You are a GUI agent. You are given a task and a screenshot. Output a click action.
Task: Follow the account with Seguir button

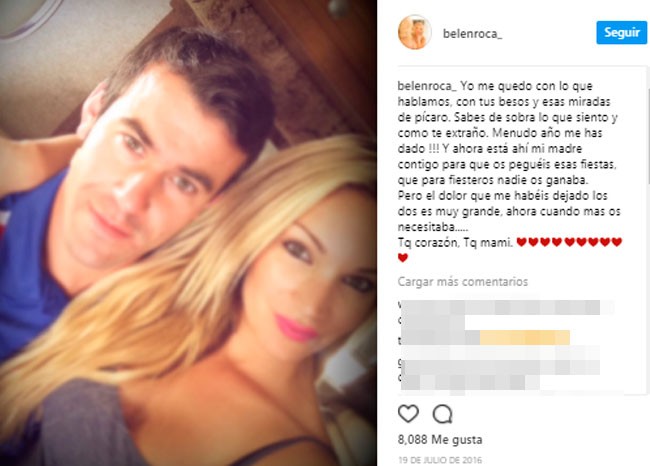pyautogui.click(x=621, y=32)
